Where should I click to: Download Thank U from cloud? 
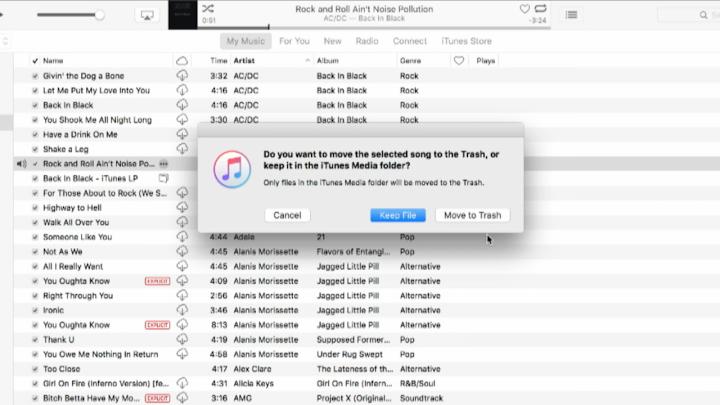click(182, 340)
